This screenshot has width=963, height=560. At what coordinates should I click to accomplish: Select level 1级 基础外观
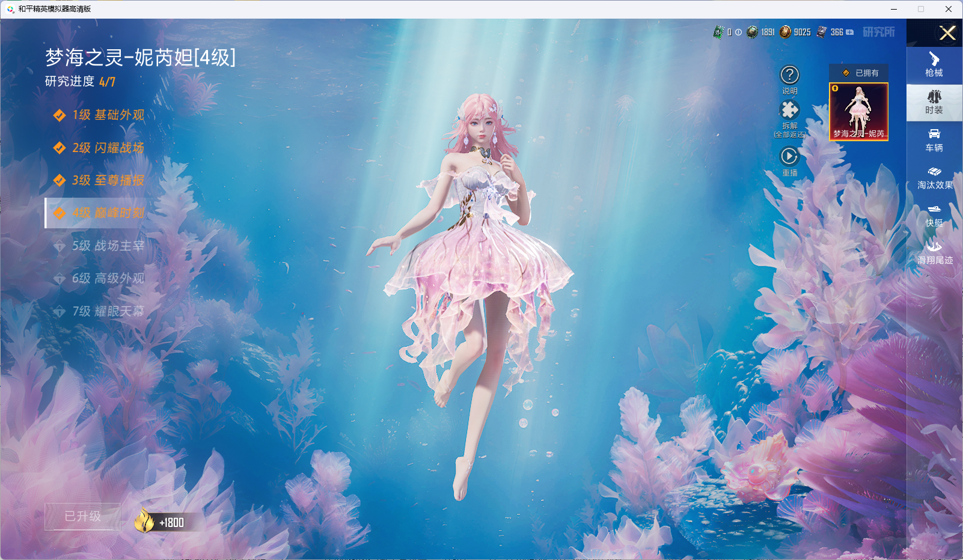108,115
